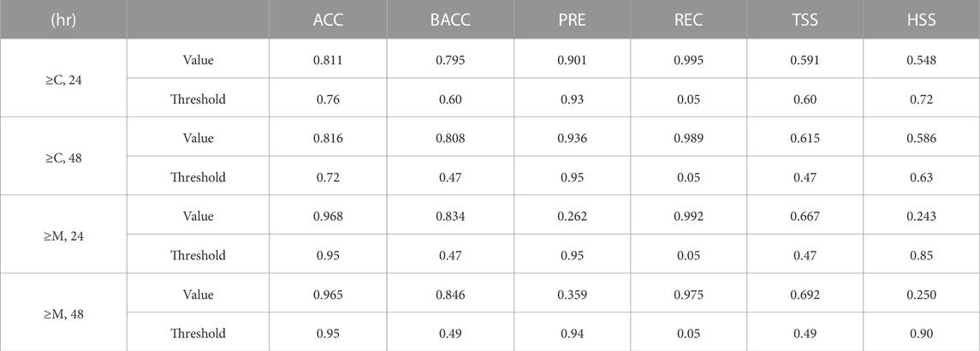Select the 0.76 ACC threshold cell

tap(330, 99)
